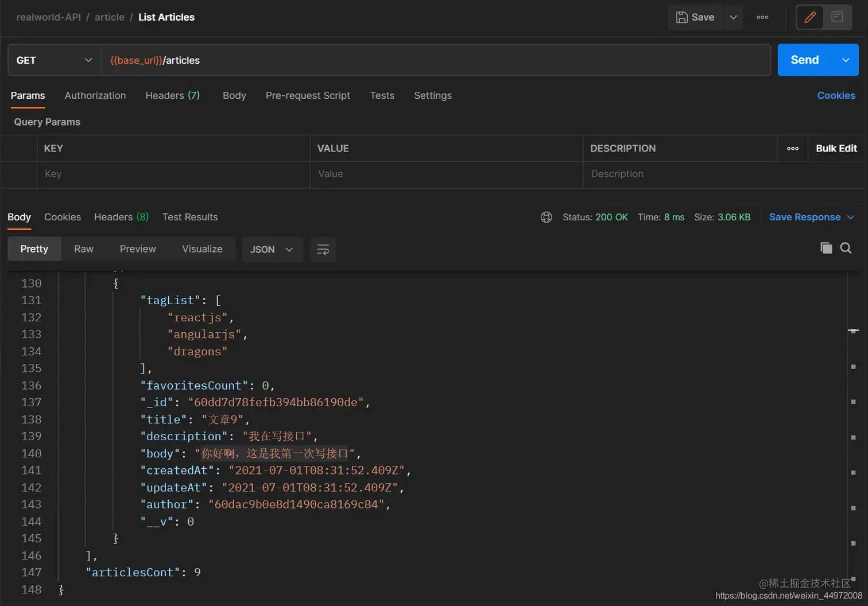Click Bulk Edit
This screenshot has height=606, width=868.
click(x=836, y=148)
